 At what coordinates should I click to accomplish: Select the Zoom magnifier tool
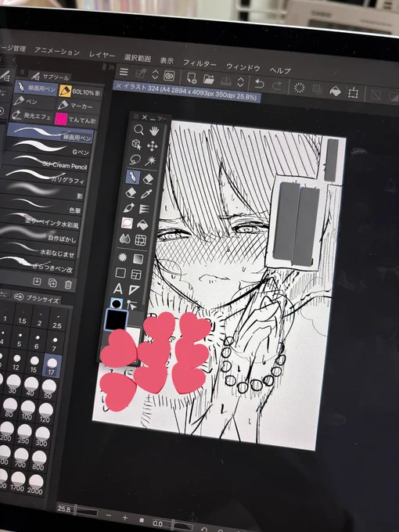point(138,130)
